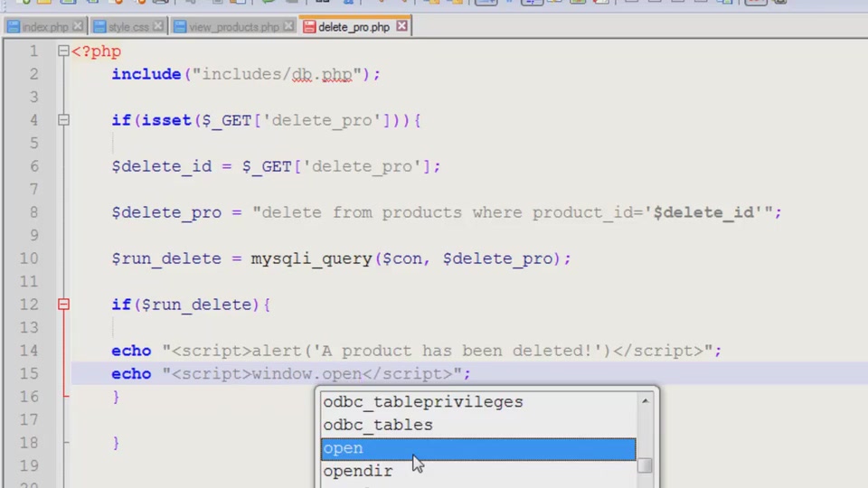Close the index.php tab
This screenshot has height=488, width=868.
coord(78,26)
